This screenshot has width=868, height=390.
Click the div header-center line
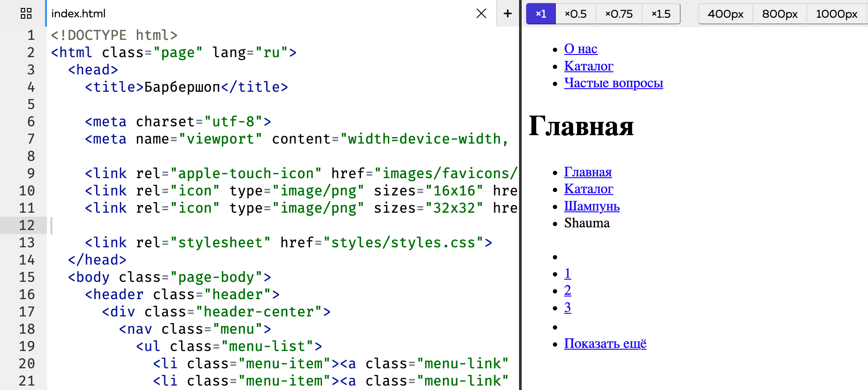(216, 312)
